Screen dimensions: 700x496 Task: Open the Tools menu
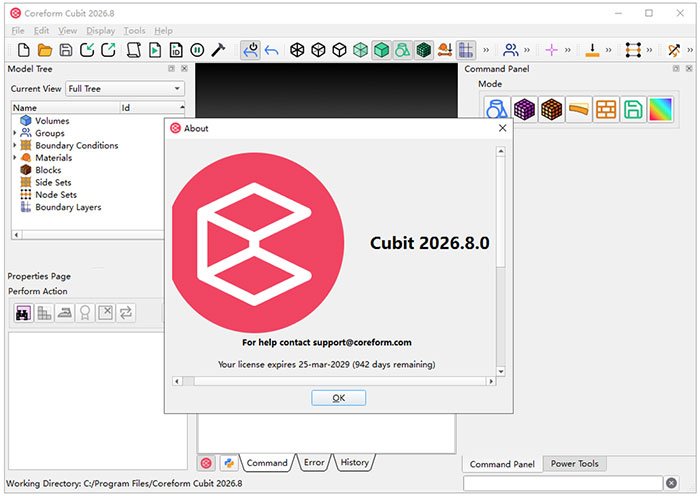click(x=134, y=31)
